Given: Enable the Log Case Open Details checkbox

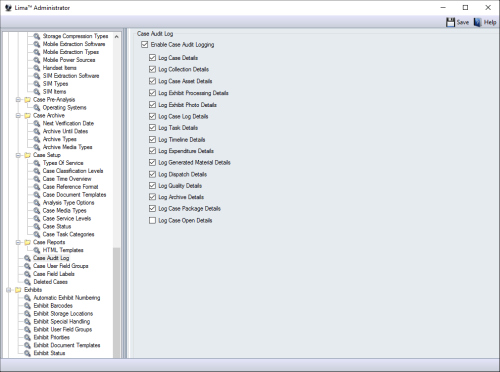Looking at the screenshot, I should [x=152, y=220].
